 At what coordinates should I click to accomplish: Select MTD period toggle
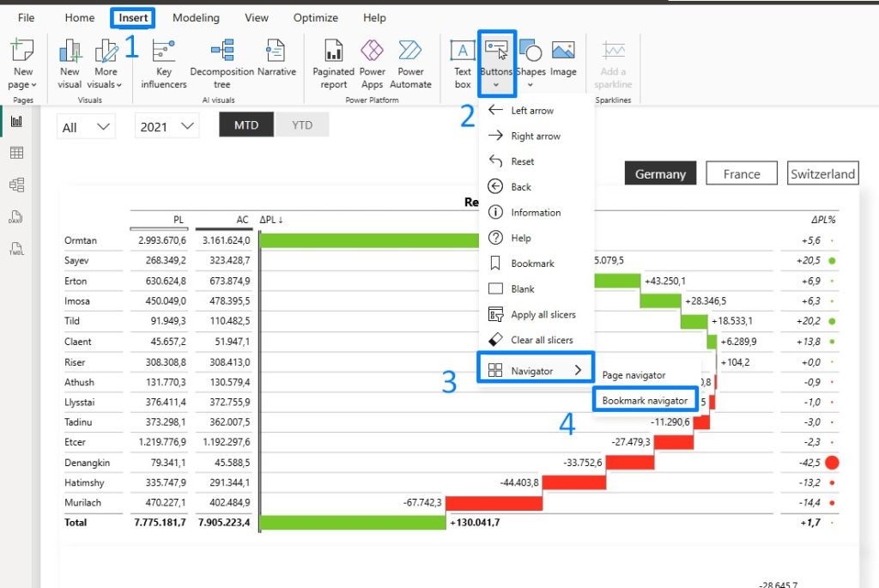click(x=246, y=125)
